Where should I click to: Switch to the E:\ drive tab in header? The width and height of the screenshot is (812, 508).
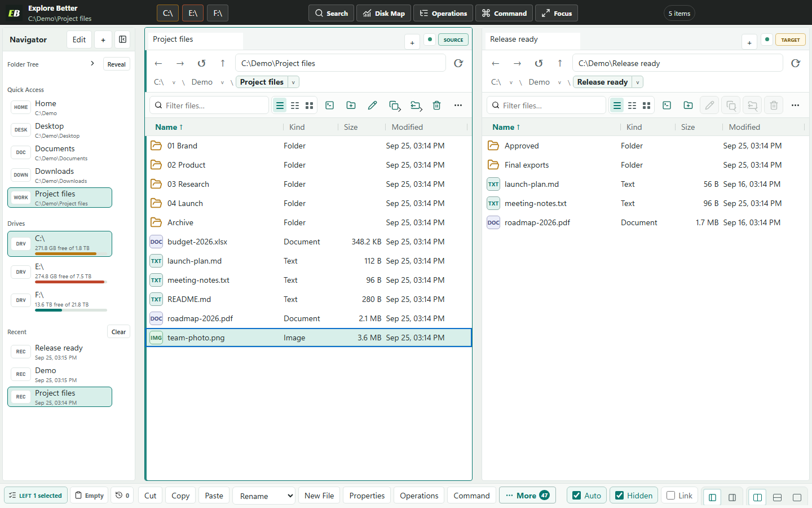click(x=193, y=13)
